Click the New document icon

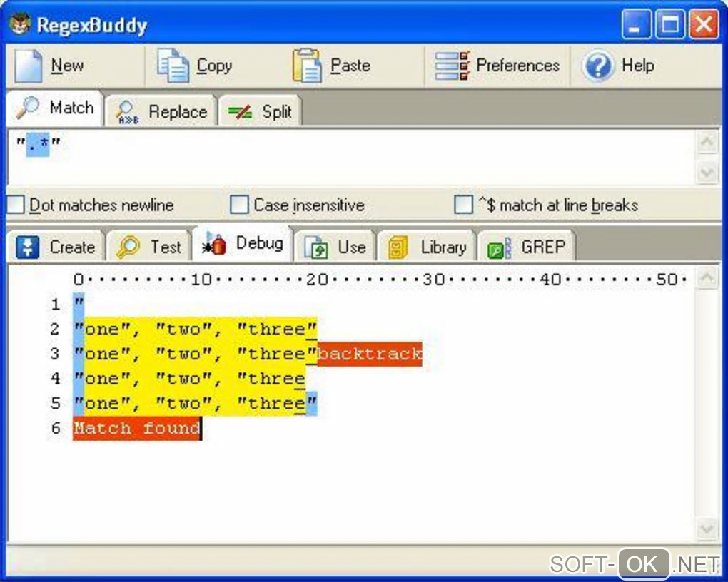[28, 66]
